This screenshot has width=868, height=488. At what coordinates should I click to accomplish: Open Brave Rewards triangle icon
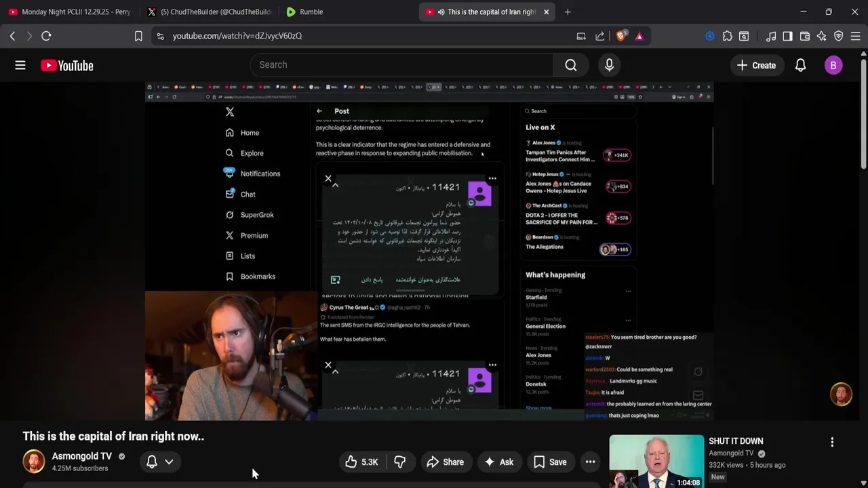coord(639,36)
